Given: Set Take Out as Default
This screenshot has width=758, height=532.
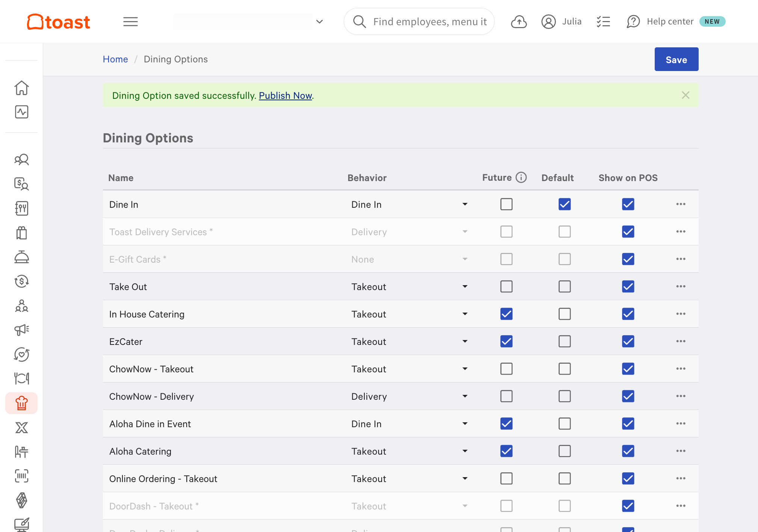Looking at the screenshot, I should click(x=565, y=286).
